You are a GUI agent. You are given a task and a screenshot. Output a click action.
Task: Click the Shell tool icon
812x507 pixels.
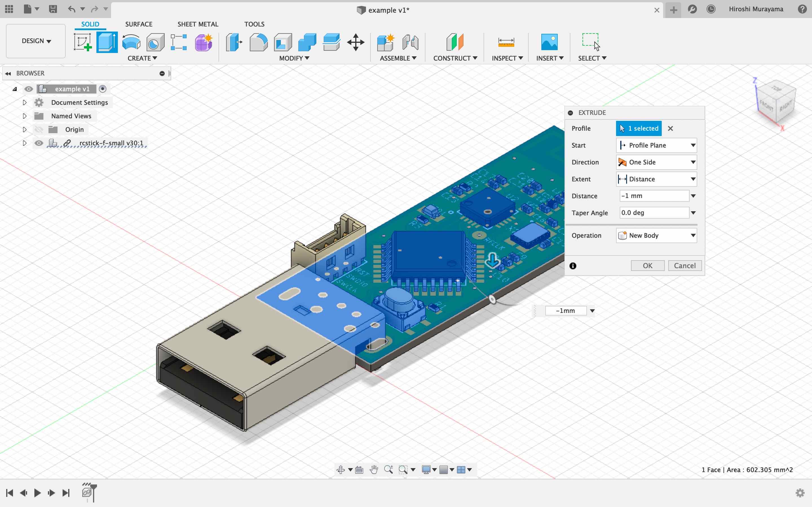tap(283, 42)
